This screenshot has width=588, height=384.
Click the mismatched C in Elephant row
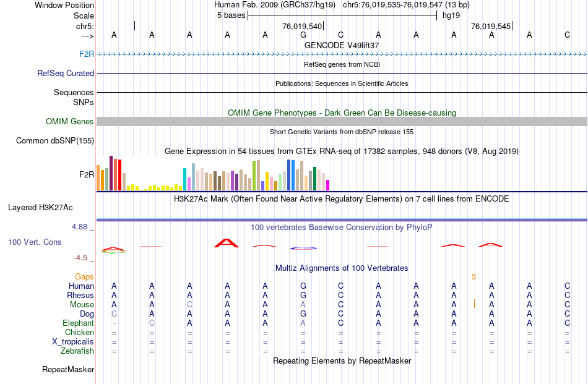coord(152,323)
